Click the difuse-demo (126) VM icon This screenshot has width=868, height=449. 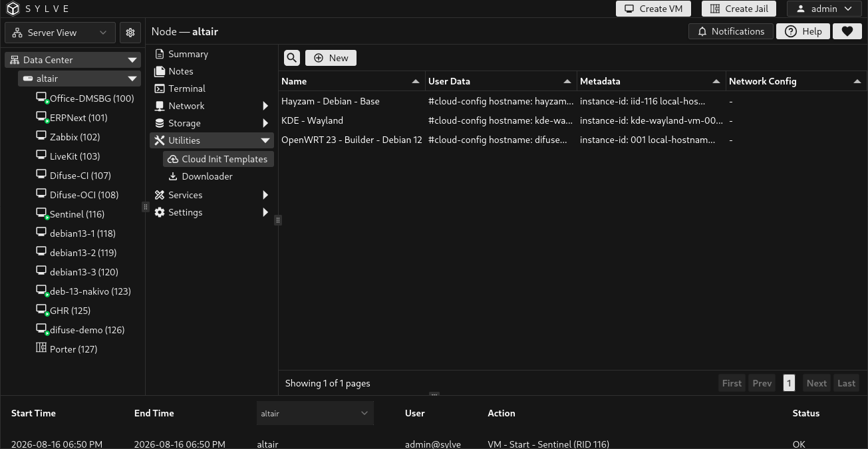[41, 329]
